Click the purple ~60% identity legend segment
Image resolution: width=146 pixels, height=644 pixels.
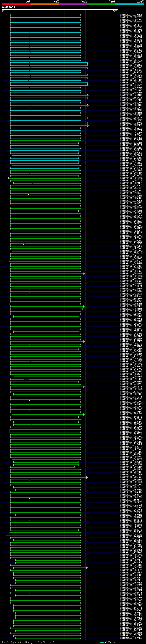coord(73,4)
